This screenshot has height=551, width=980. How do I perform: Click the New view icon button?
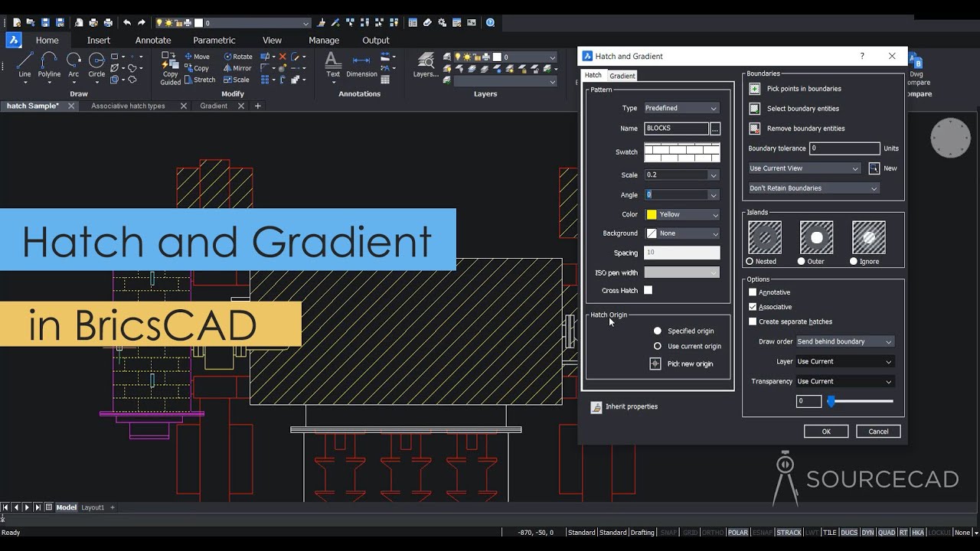874,168
